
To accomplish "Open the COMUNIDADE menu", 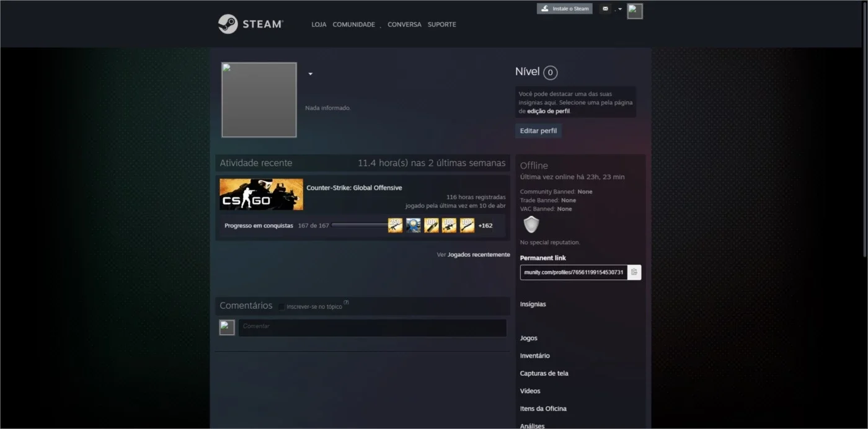I will 353,25.
